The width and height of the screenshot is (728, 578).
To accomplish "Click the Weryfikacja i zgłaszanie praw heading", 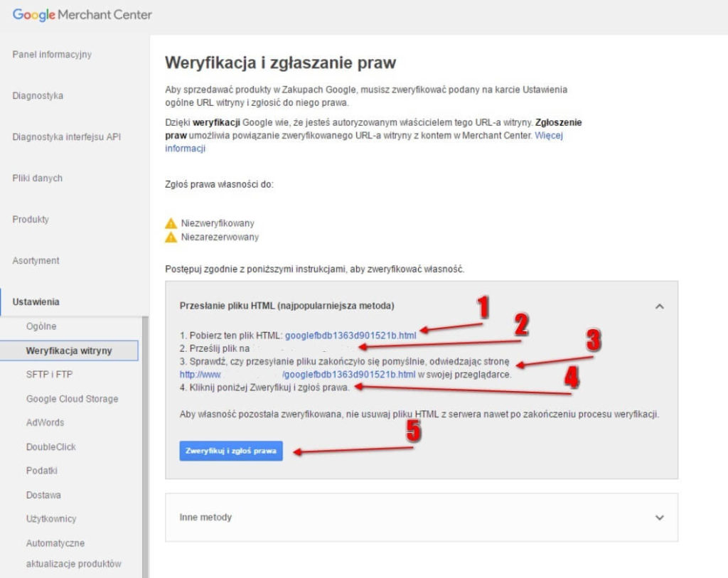I will pyautogui.click(x=280, y=63).
